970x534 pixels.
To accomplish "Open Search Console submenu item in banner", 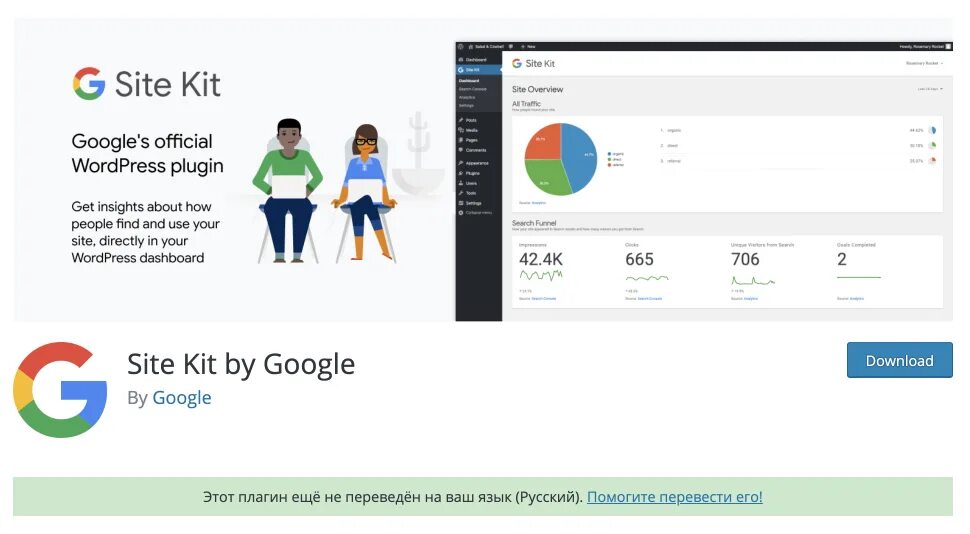I will tap(473, 89).
